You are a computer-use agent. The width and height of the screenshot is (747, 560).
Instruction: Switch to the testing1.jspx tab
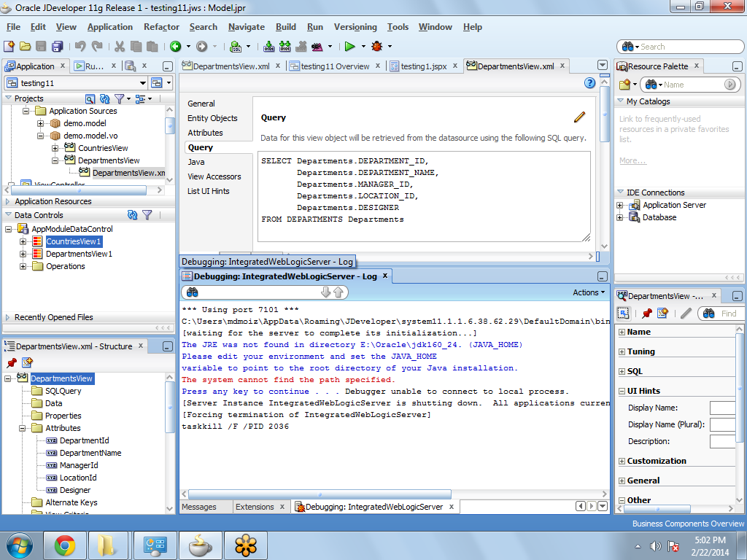pos(423,66)
